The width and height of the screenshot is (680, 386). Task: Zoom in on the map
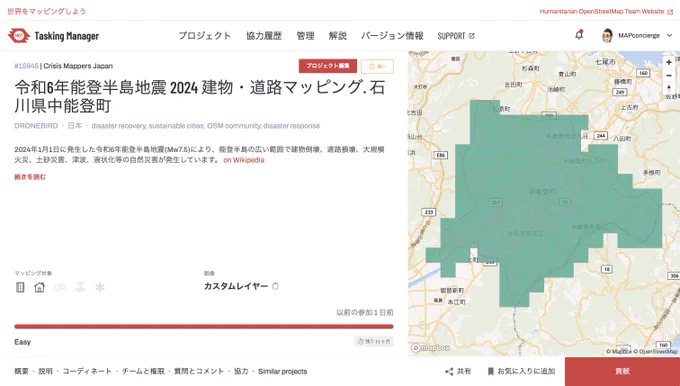tap(669, 62)
